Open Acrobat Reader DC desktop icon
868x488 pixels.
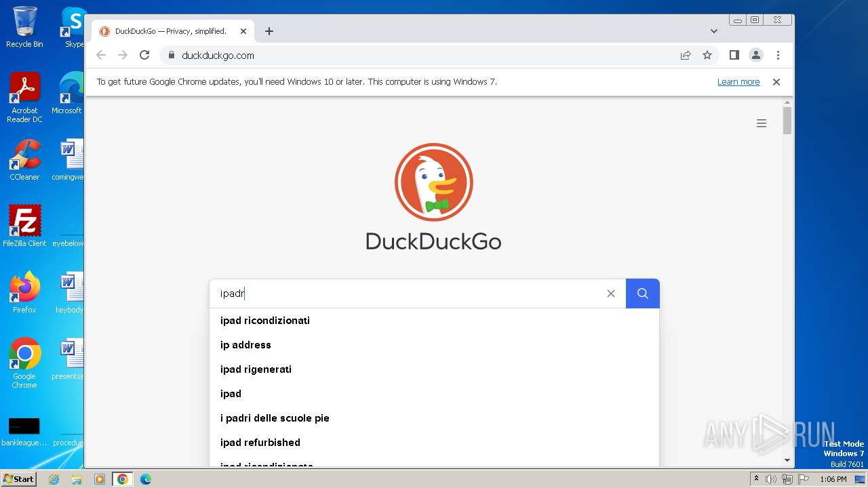pos(24,98)
